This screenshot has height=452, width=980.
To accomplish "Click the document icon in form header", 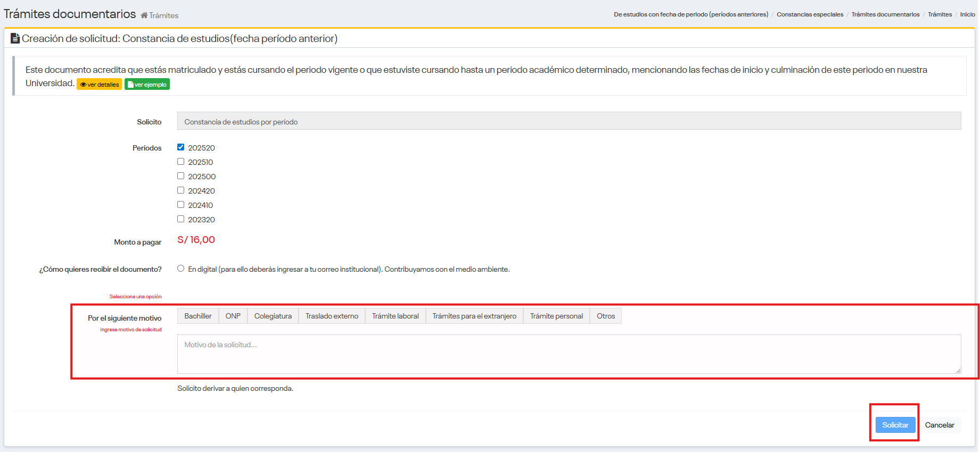I will click(x=15, y=38).
